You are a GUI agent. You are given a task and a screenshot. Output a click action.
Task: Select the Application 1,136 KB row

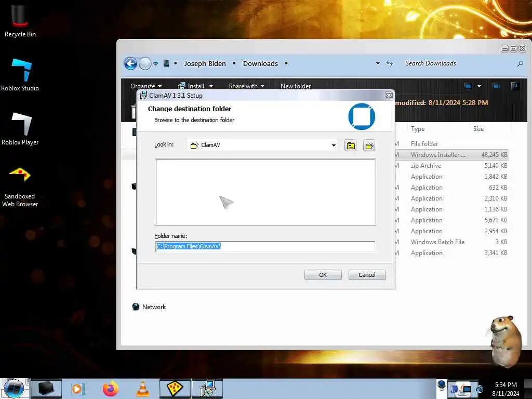(x=453, y=209)
